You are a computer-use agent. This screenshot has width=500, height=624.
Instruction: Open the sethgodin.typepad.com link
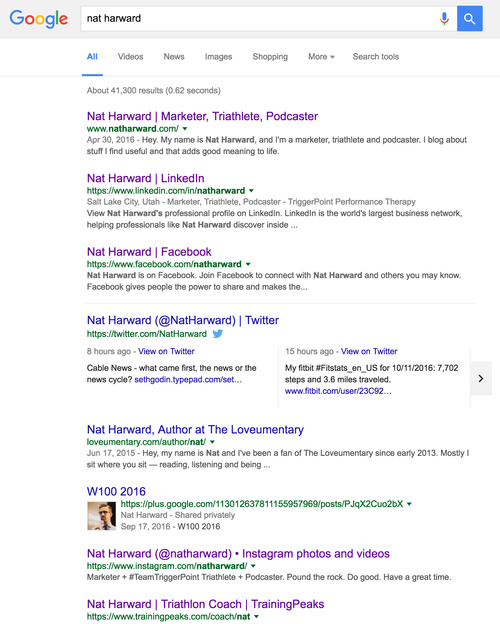tap(188, 380)
